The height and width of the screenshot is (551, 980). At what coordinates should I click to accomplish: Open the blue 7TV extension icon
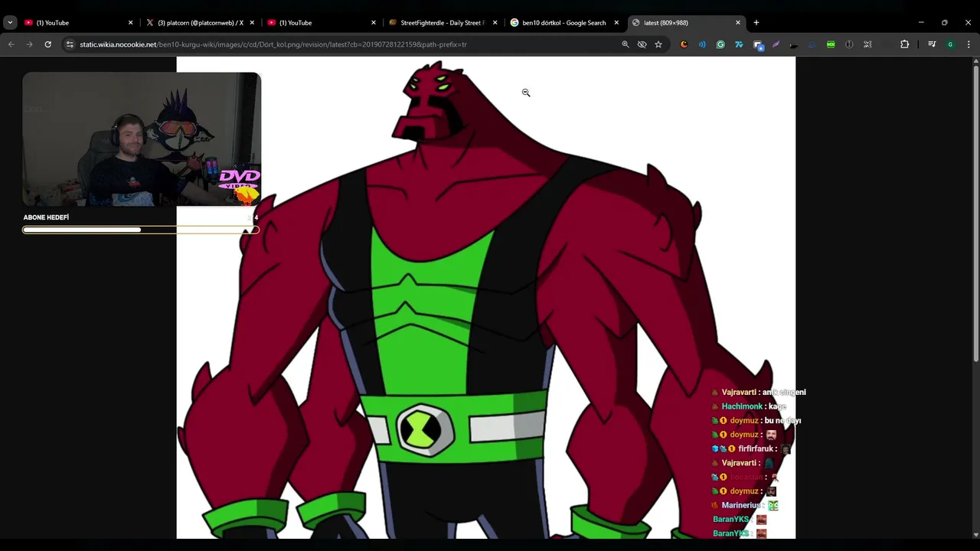tap(739, 44)
